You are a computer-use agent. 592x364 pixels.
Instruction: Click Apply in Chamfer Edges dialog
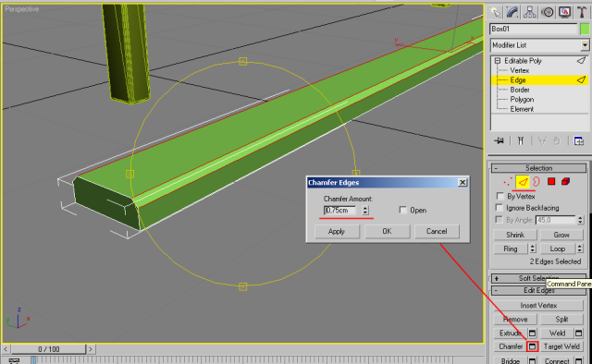tap(337, 231)
